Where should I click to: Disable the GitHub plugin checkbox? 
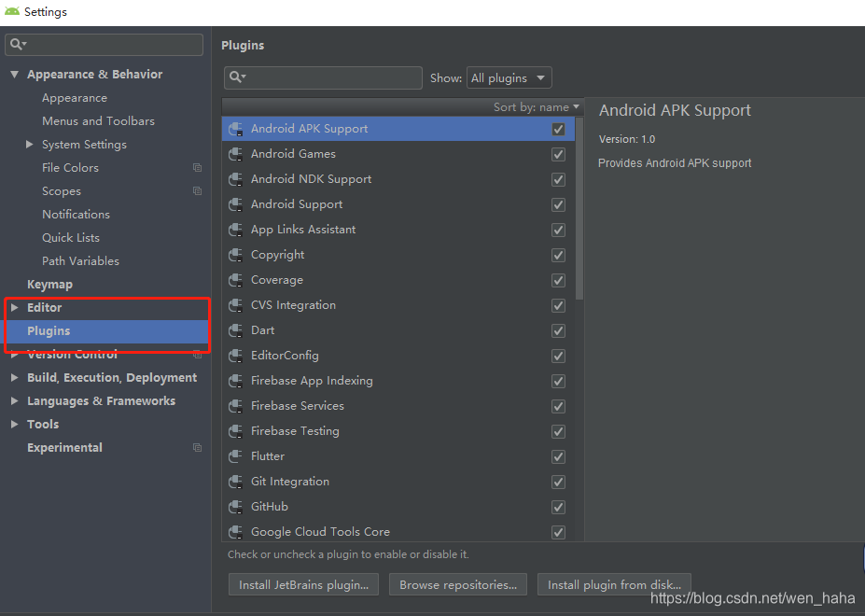pyautogui.click(x=558, y=507)
